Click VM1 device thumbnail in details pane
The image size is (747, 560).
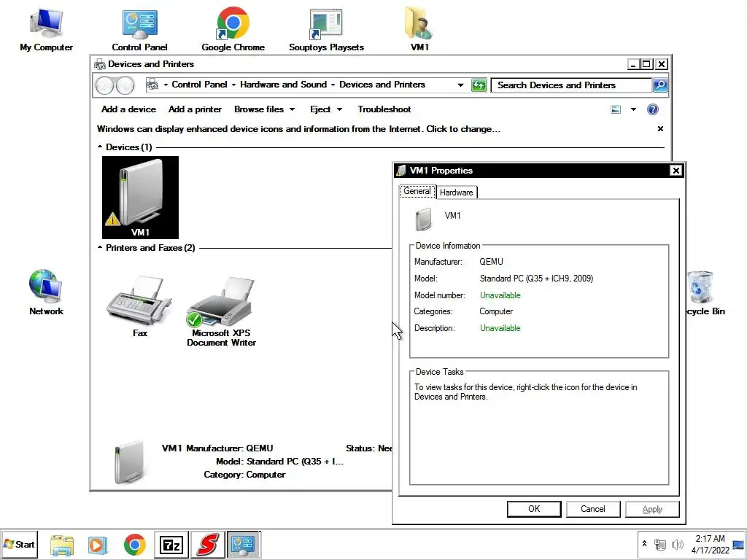click(130, 462)
